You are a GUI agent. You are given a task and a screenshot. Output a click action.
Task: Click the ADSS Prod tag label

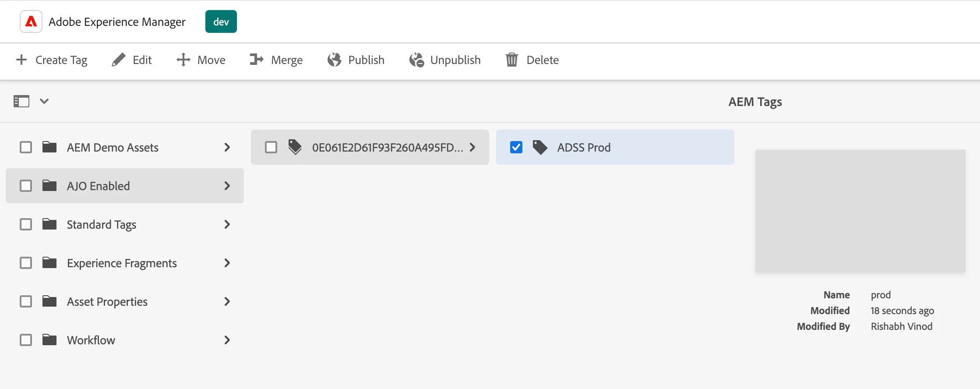click(x=584, y=148)
